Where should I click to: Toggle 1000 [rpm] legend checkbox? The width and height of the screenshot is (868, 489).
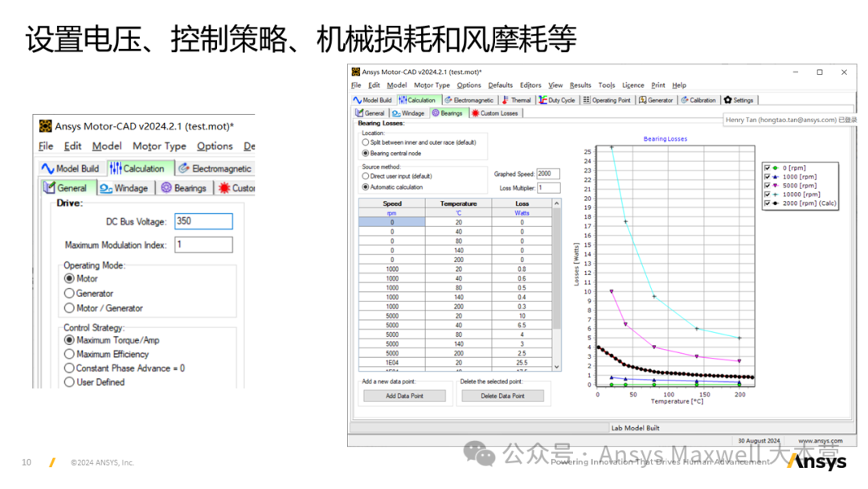tap(768, 177)
